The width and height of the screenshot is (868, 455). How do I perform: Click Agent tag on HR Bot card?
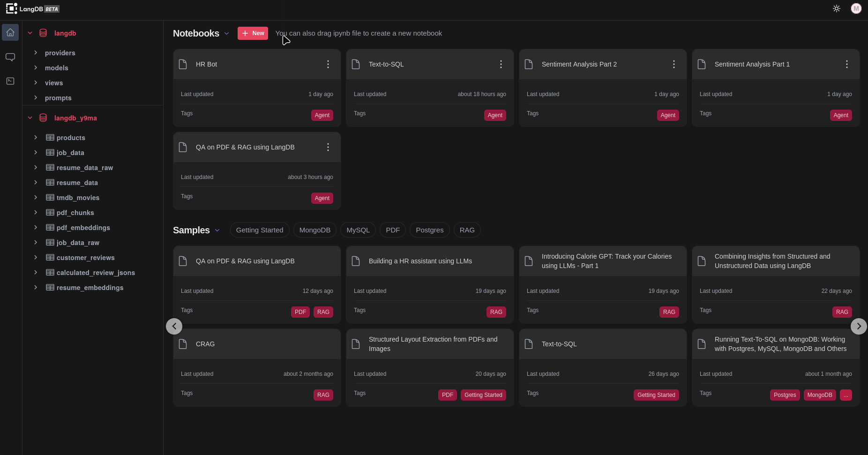(x=322, y=115)
